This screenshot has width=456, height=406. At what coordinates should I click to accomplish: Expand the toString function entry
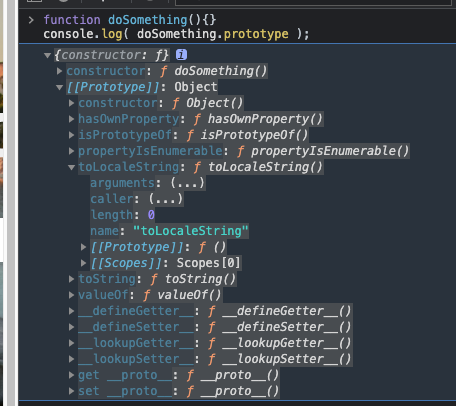point(71,279)
